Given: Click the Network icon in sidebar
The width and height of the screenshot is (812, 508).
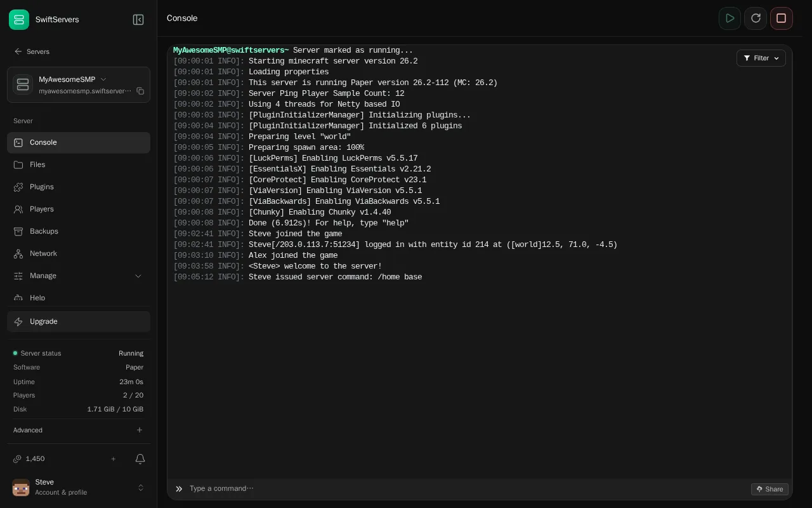Looking at the screenshot, I should point(18,254).
